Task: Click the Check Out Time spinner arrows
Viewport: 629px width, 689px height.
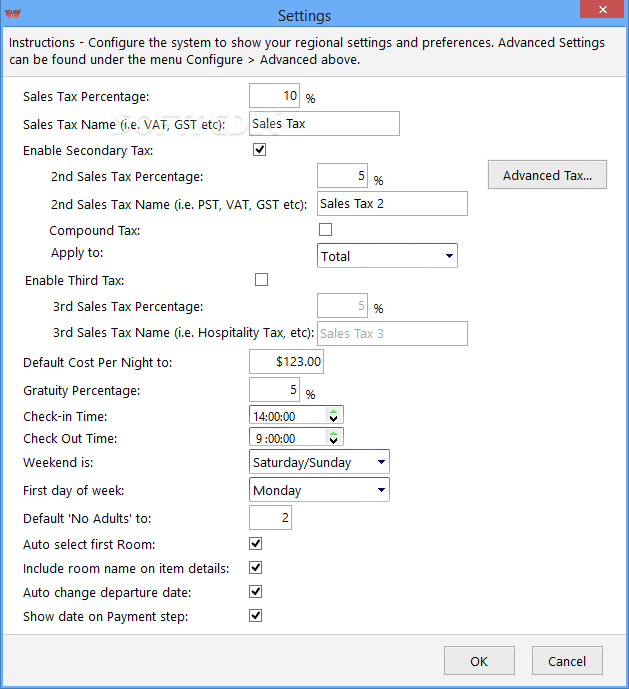Action: click(334, 437)
